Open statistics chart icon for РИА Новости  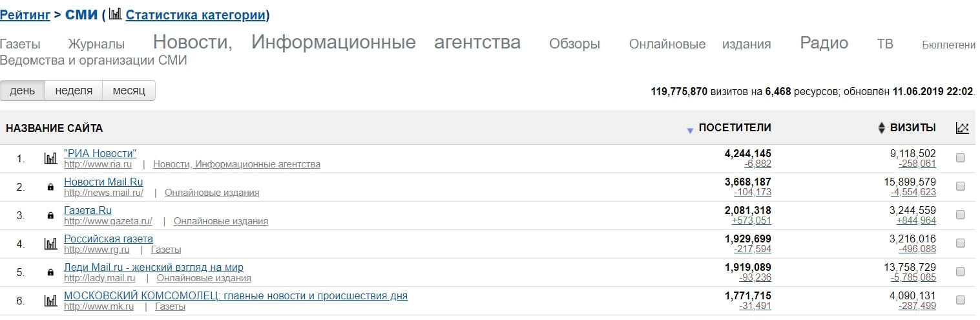(50, 158)
